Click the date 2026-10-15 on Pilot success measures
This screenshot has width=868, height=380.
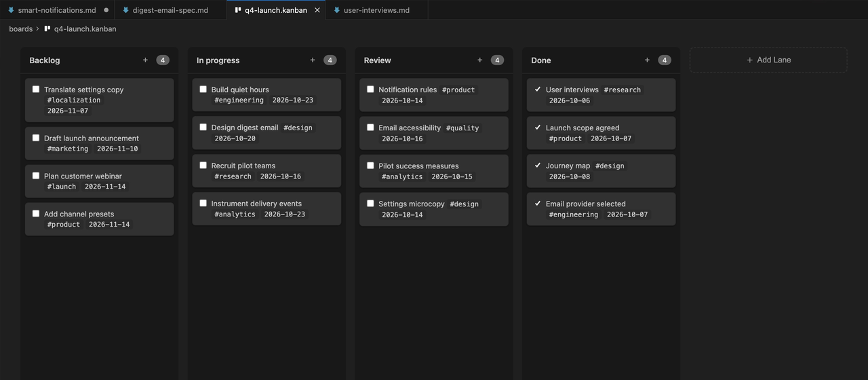pos(452,176)
